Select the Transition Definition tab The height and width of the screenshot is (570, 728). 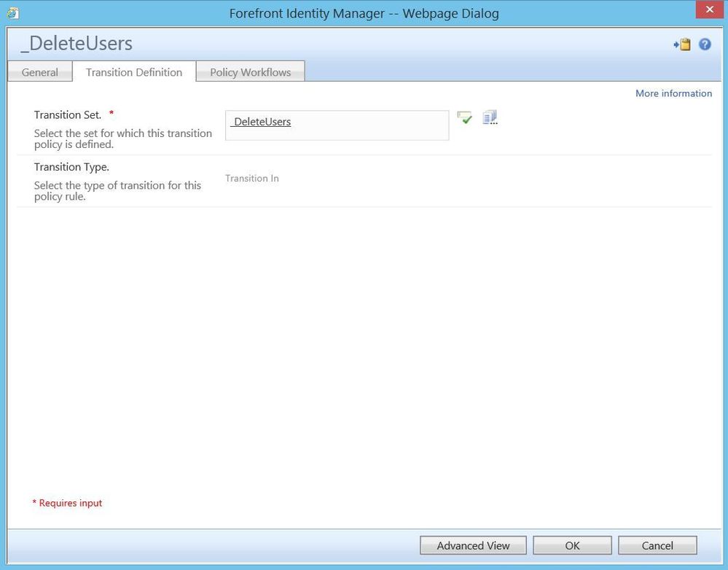pos(134,72)
